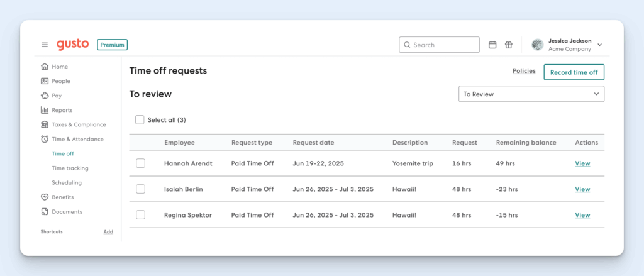Image resolution: width=644 pixels, height=276 pixels.
Task: Focus the Search input field
Action: coord(439,45)
